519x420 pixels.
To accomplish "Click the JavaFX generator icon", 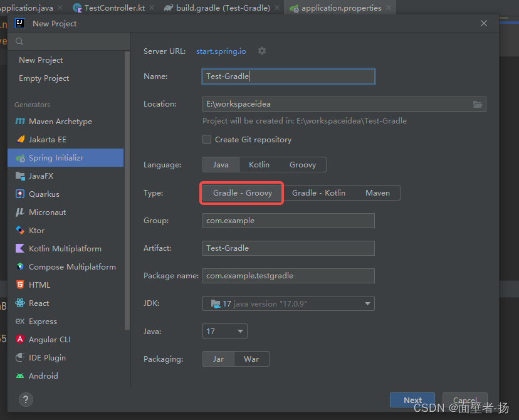I will click(x=20, y=176).
